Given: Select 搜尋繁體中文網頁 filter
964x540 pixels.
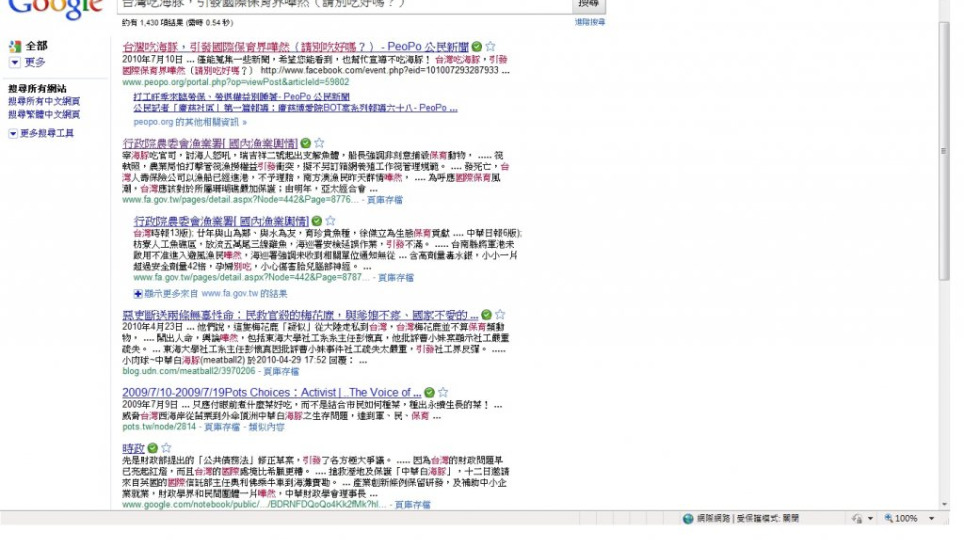Looking at the screenshot, I should 44,114.
